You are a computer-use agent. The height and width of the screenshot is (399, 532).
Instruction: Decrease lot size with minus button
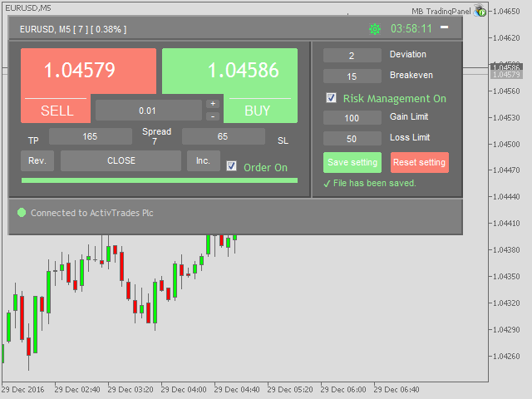coord(213,116)
